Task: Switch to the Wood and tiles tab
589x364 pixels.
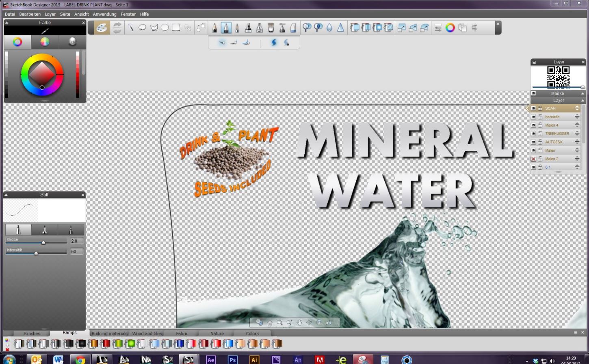Action: pyautogui.click(x=147, y=334)
